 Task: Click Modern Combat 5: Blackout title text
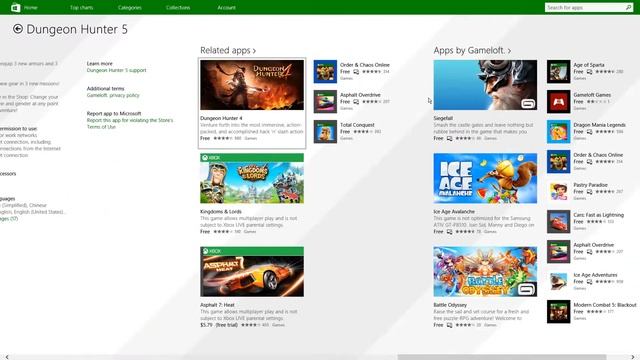pyautogui.click(x=605, y=305)
